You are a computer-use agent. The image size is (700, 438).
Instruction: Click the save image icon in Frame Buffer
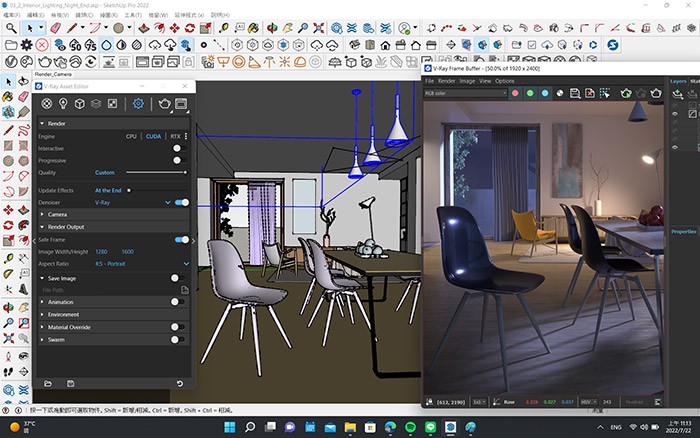(575, 93)
